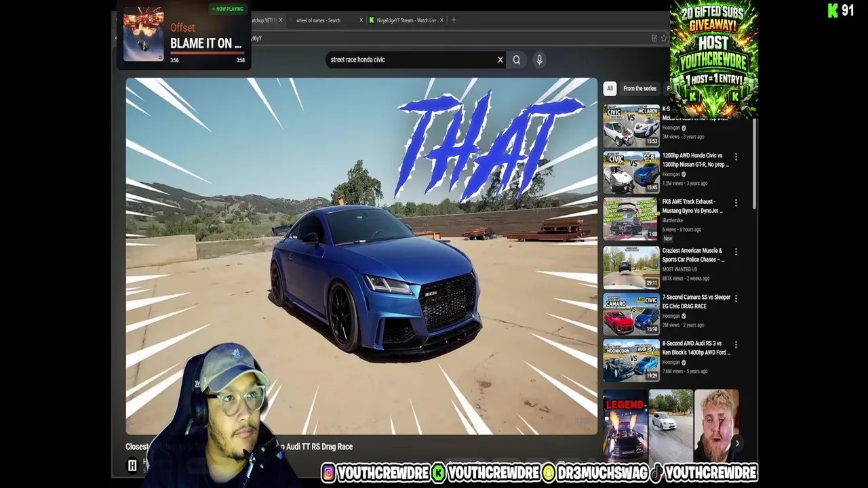Open options menu for 8-Second Audi RS 3 video
Screen dimensions: 868x488
[x=736, y=344]
